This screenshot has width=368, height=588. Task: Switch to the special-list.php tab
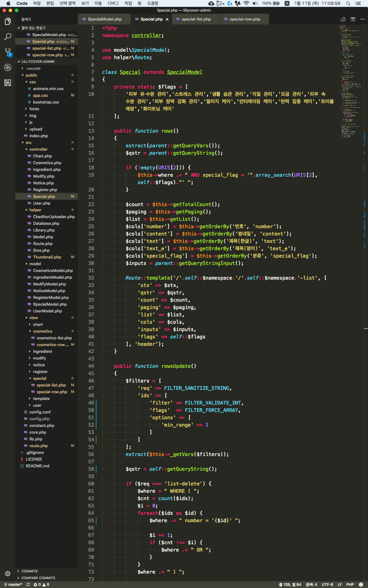[x=196, y=19]
